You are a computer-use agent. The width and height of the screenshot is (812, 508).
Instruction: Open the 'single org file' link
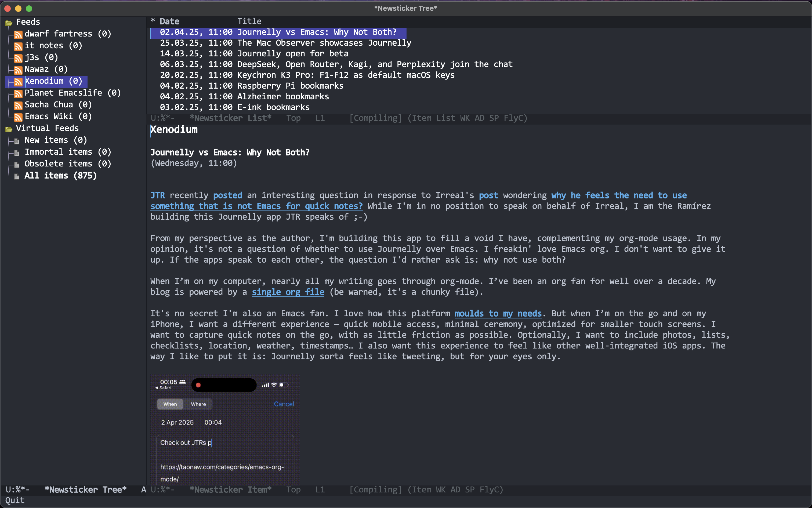click(x=288, y=292)
